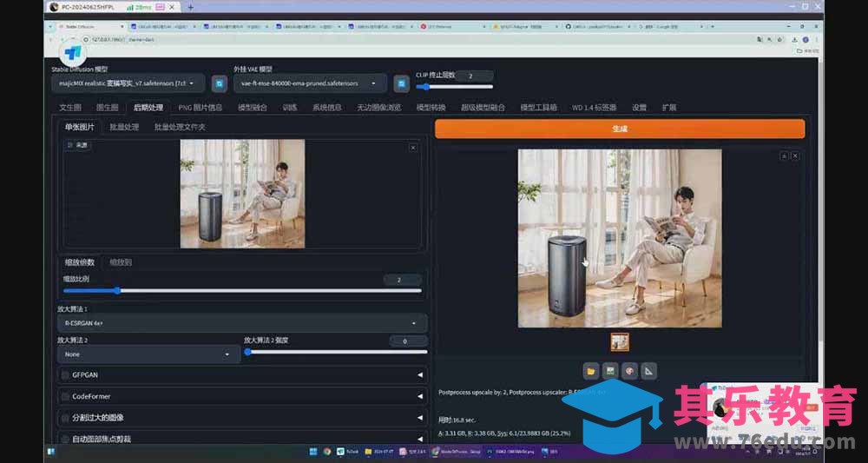
Task: Tick the 分割过大的图像 checkbox
Action: click(x=65, y=418)
